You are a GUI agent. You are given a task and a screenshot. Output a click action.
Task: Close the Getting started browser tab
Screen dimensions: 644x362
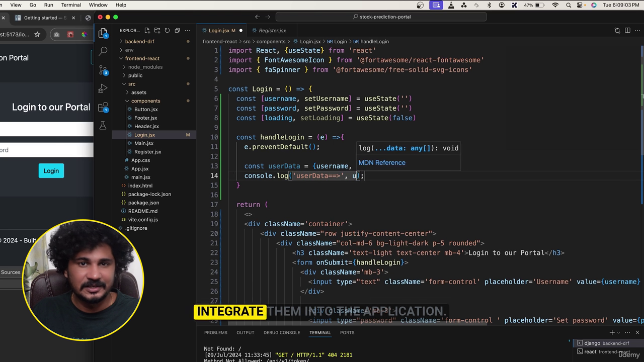click(x=73, y=18)
